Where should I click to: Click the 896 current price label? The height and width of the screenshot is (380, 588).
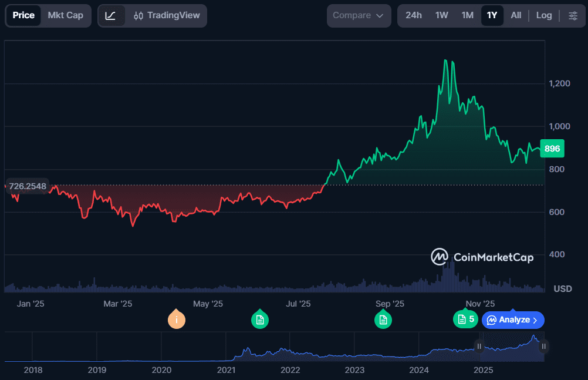pyautogui.click(x=552, y=149)
